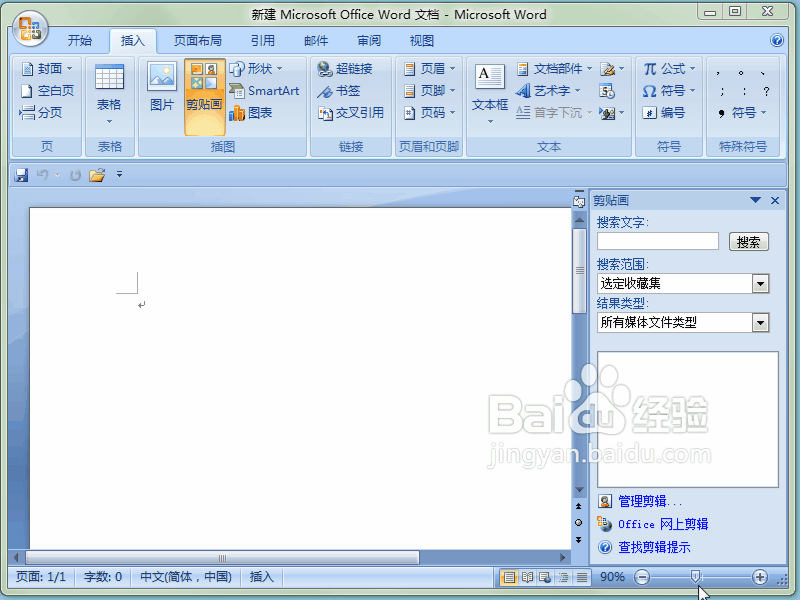This screenshot has width=800, height=600.
Task: Open the Quick Parts (文档部件) menu
Action: point(554,68)
